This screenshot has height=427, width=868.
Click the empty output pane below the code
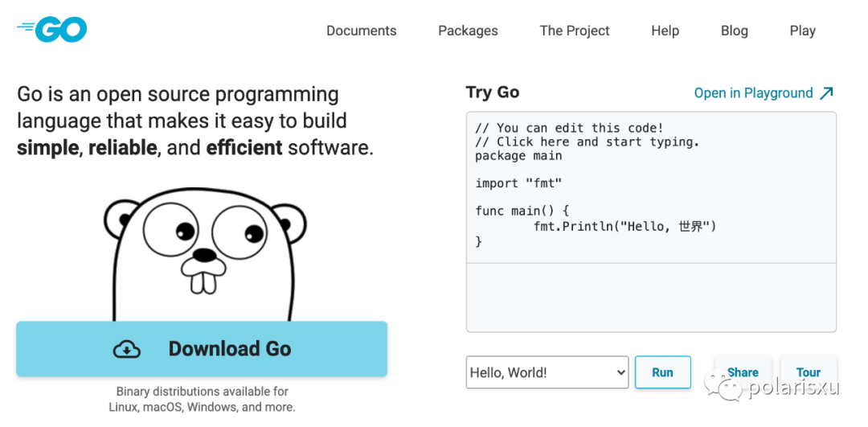point(651,298)
